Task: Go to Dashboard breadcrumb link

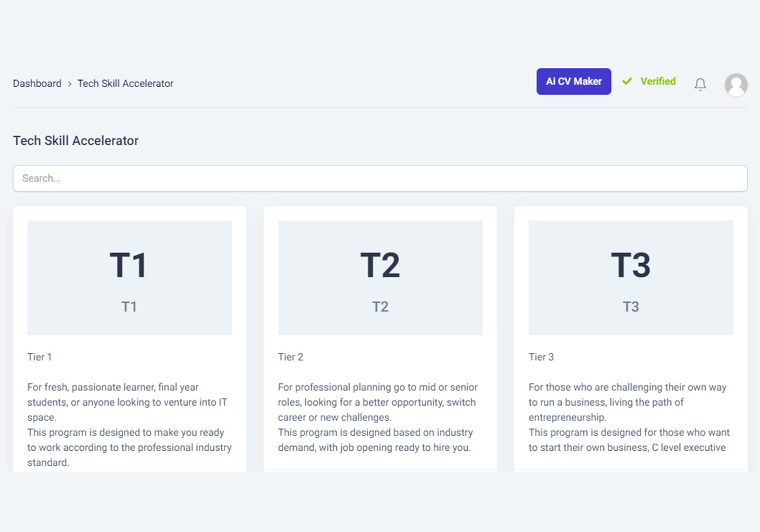Action: [x=37, y=84]
